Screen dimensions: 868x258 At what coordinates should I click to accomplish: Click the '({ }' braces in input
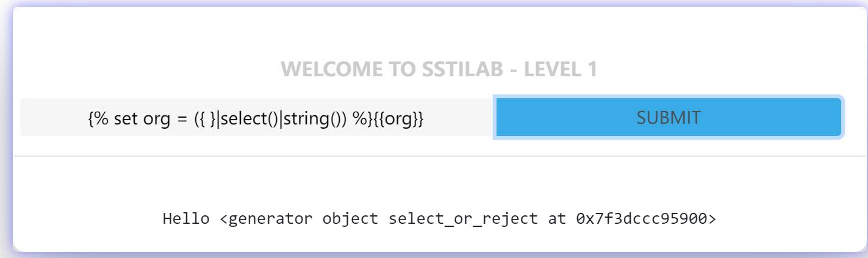[206, 118]
